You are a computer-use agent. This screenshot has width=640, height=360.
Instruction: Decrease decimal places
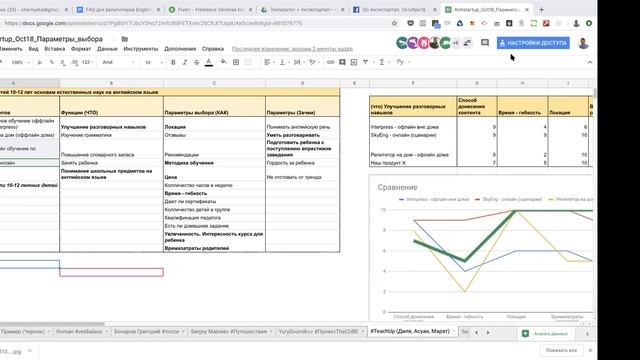click(x=62, y=62)
